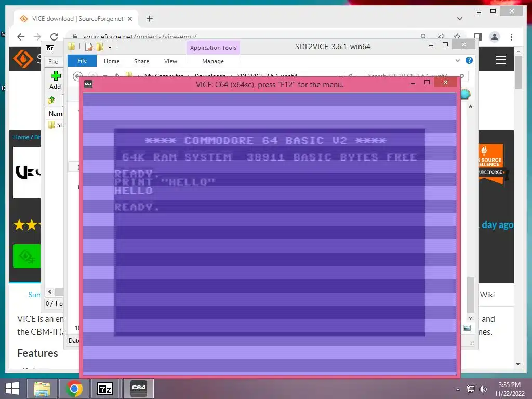The image size is (532, 399).
Task: Open File Explorer from the taskbar
Action: point(42,389)
